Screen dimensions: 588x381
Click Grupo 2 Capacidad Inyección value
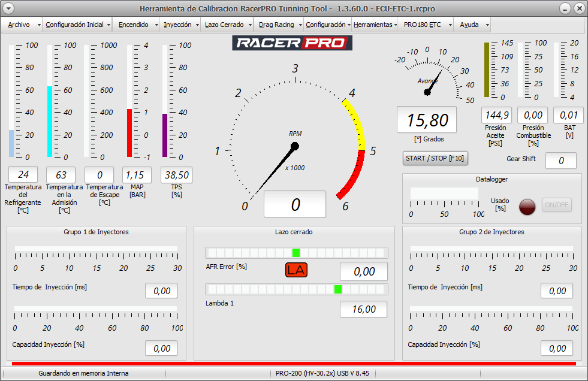[x=557, y=349]
